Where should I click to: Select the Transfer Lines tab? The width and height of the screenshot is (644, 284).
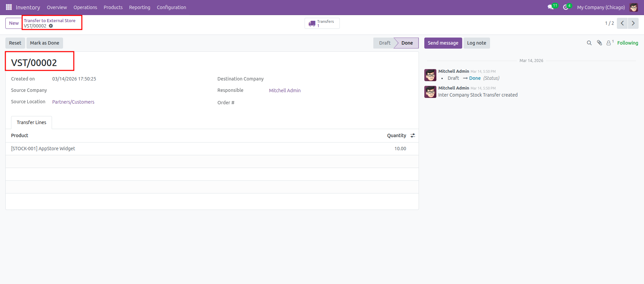tap(32, 122)
